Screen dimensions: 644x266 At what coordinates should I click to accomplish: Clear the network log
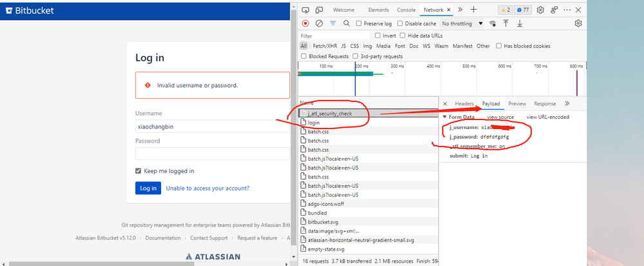point(318,23)
